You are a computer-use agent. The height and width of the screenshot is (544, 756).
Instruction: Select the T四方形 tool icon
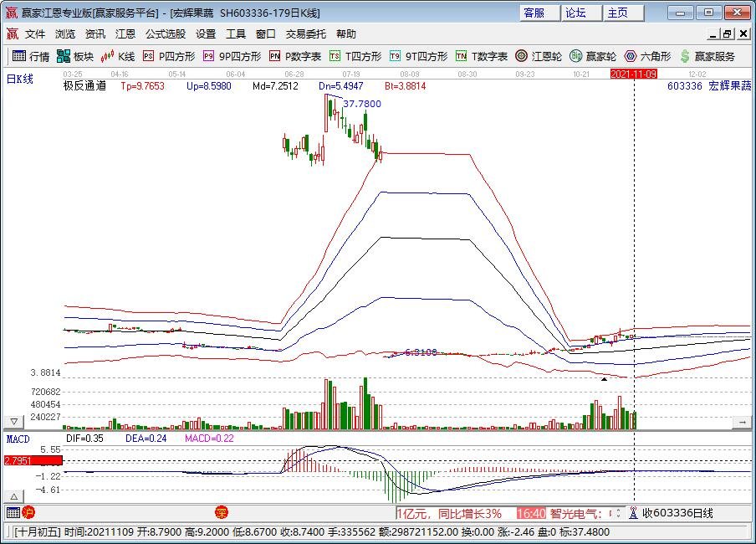pyautogui.click(x=335, y=56)
